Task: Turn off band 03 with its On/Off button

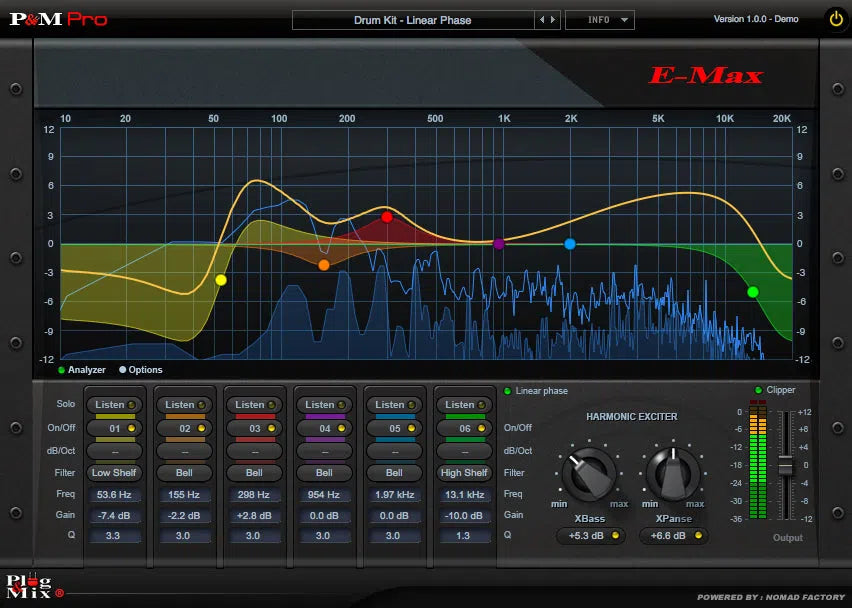Action: pyautogui.click(x=254, y=428)
